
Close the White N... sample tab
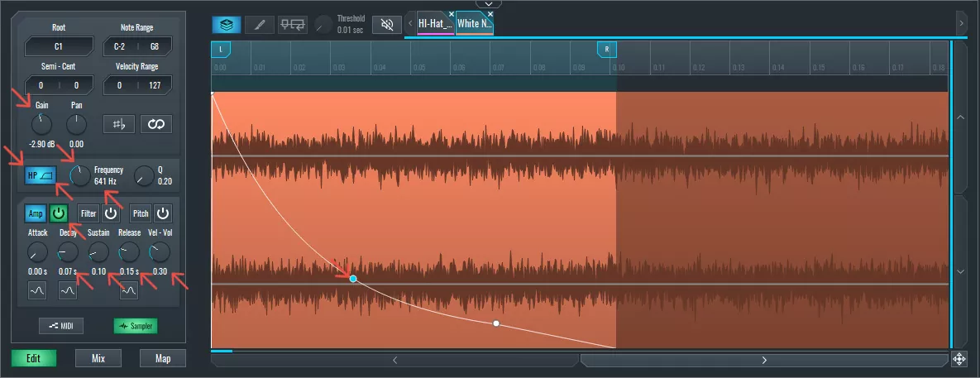coord(490,14)
